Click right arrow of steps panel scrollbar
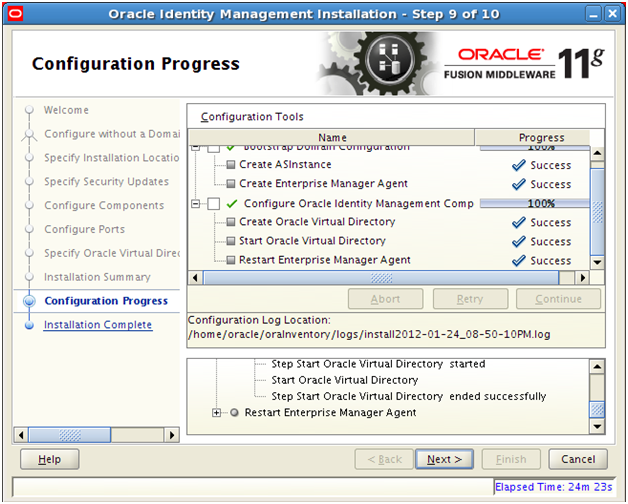Image resolution: width=628 pixels, height=504 pixels. [x=172, y=435]
